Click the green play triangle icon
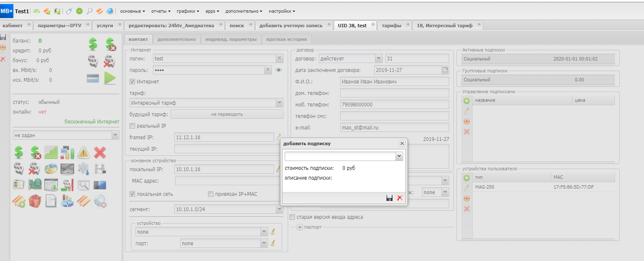This screenshot has height=261, width=644. (x=110, y=78)
